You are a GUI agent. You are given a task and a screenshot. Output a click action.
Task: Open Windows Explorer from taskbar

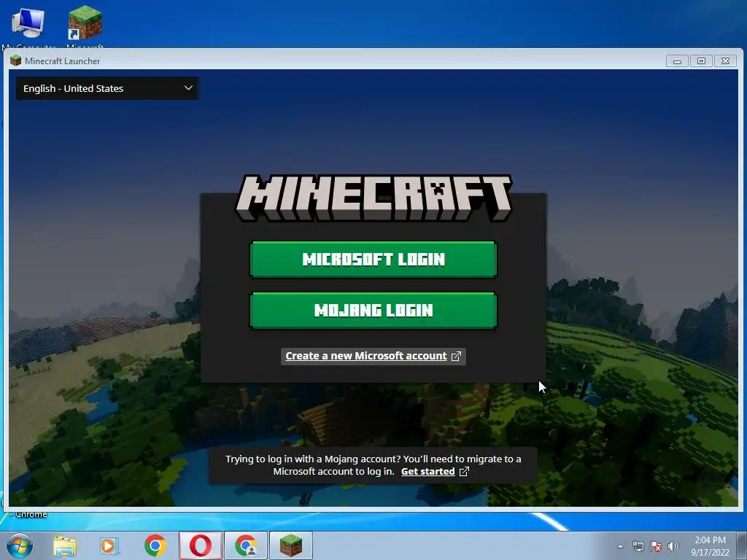[x=65, y=545]
